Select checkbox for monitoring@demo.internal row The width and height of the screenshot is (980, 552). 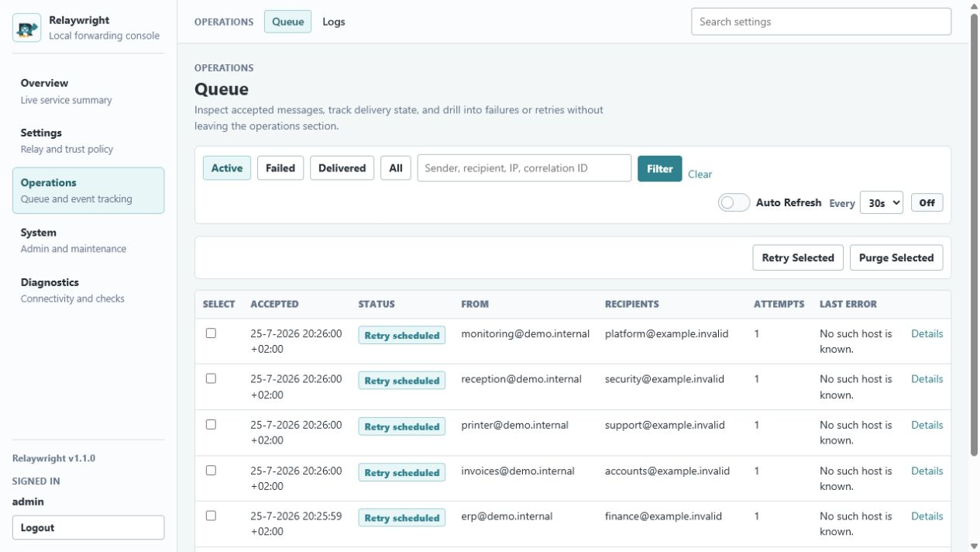click(x=211, y=333)
